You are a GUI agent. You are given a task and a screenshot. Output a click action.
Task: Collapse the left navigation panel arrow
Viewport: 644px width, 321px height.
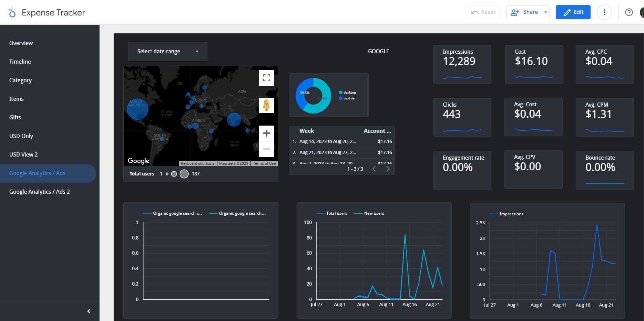(89, 311)
